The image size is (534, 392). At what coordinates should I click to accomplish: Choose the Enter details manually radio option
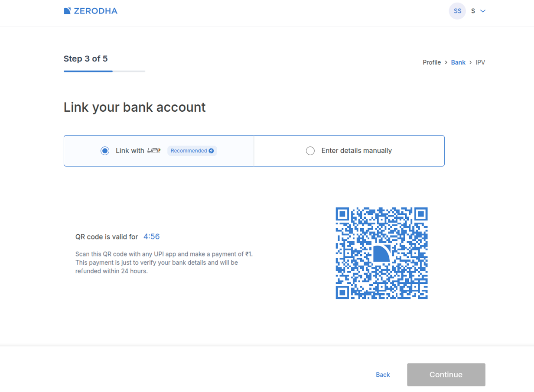[310, 151]
